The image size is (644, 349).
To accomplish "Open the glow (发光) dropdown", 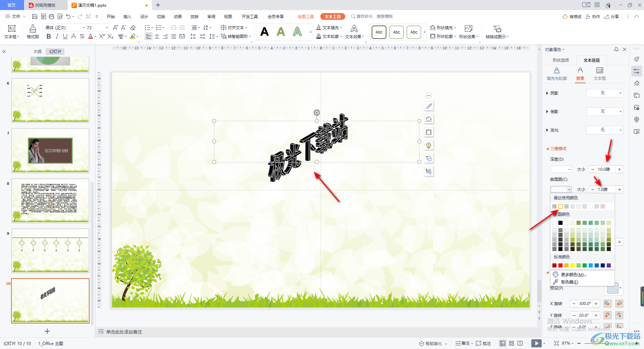I will (605, 130).
